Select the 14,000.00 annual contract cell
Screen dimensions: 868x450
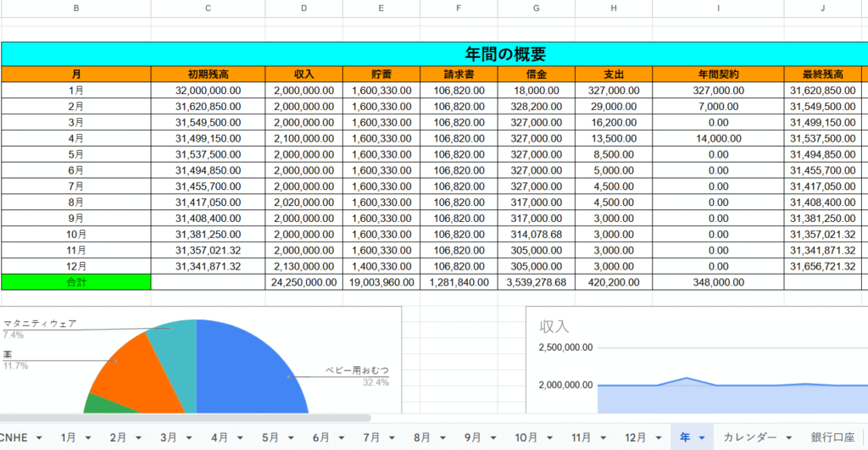coord(719,138)
